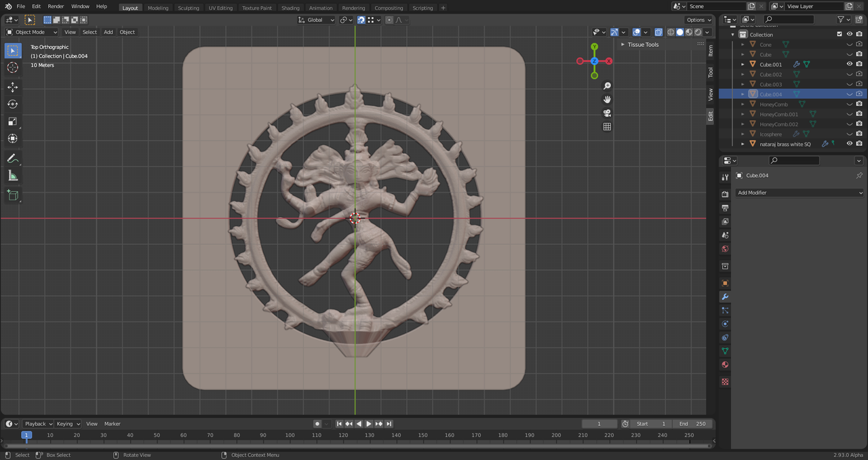The width and height of the screenshot is (868, 460).
Task: Open the Item sidebar tab
Action: [711, 51]
